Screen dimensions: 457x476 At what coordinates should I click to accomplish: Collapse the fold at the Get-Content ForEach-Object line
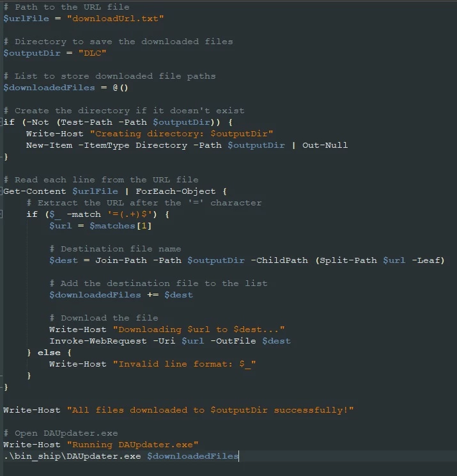pyautogui.click(x=1, y=191)
